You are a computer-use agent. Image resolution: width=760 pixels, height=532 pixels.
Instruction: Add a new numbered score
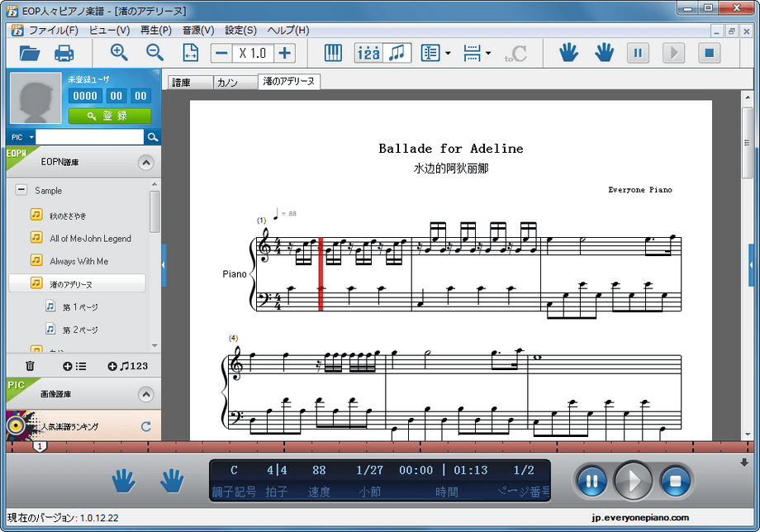click(x=127, y=366)
